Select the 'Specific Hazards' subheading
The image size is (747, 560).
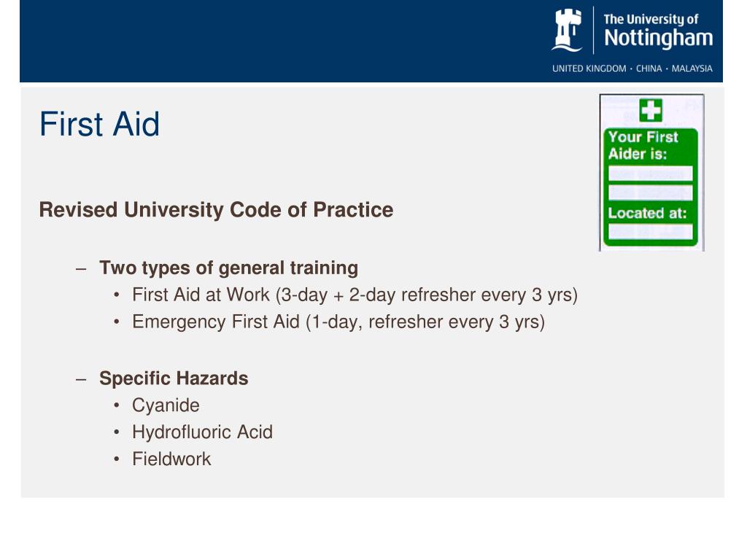click(174, 378)
